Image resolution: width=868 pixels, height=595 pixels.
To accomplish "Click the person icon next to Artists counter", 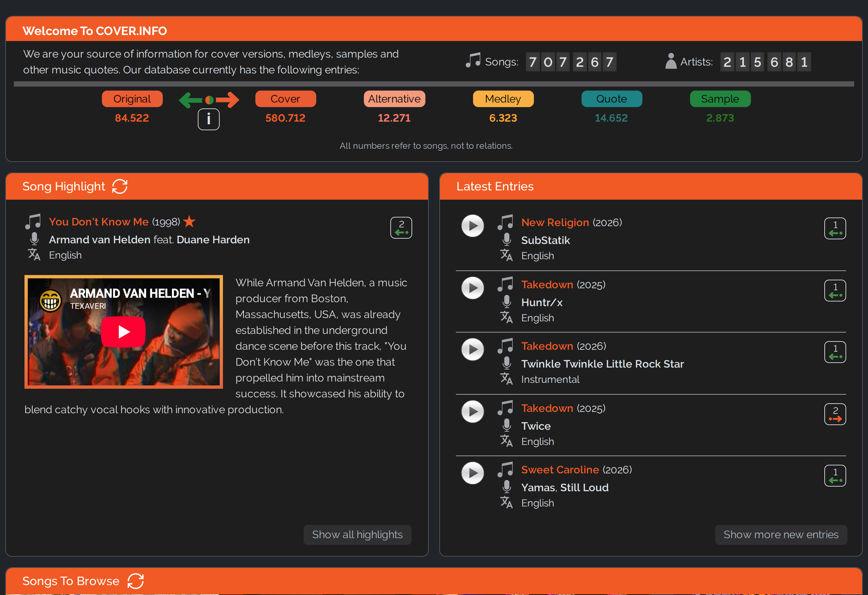I will click(x=671, y=61).
